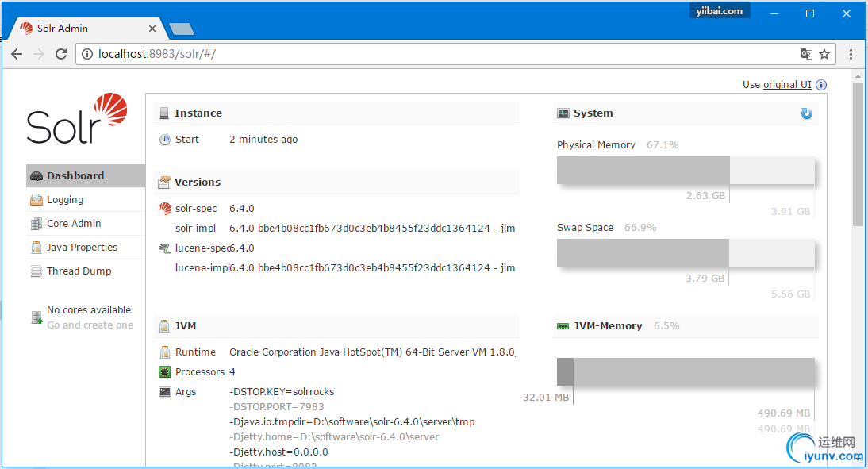868x469 pixels.
Task: Click the Core Admin icon
Action: click(x=36, y=224)
